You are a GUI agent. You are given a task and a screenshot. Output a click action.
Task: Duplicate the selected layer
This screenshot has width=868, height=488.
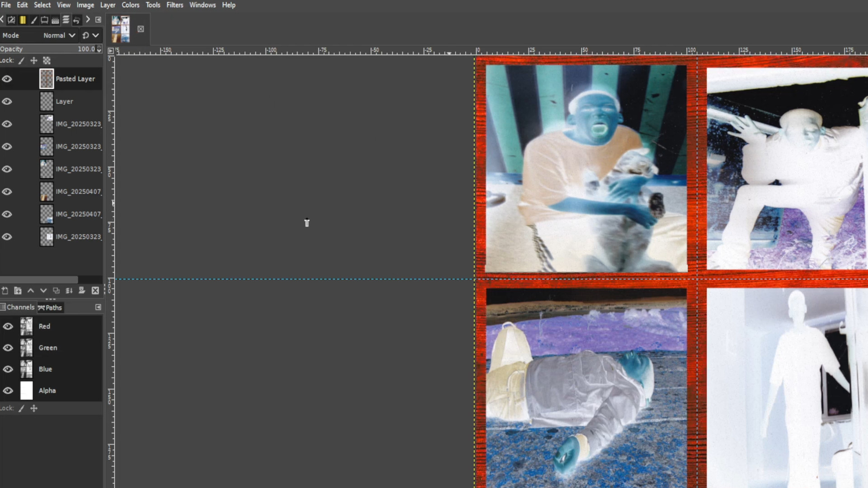(56, 291)
